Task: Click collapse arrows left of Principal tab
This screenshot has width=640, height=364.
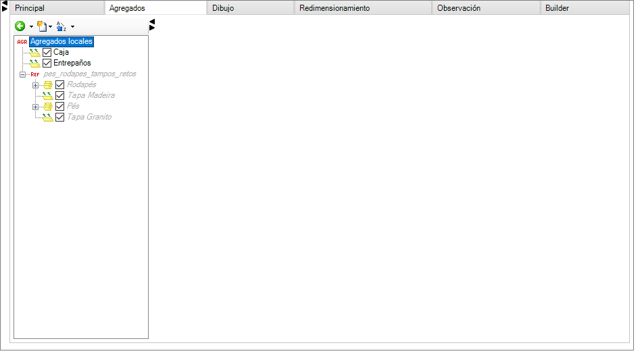Action: pos(5,6)
